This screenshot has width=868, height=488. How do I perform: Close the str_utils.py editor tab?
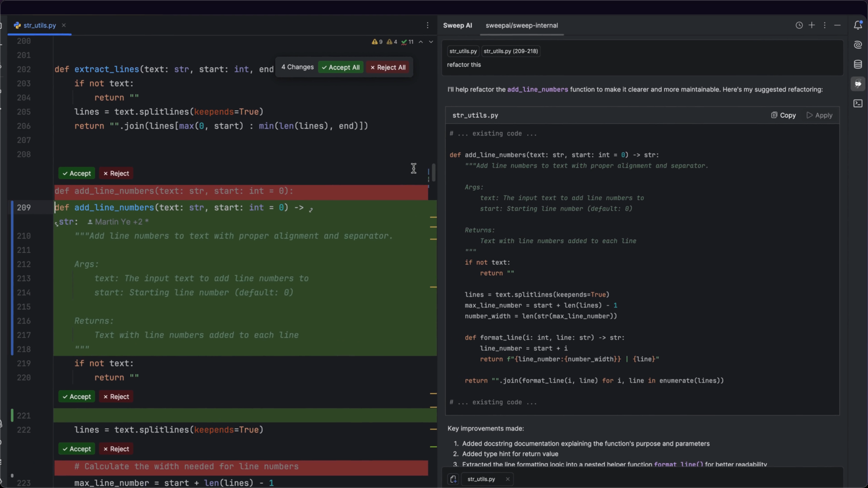tap(64, 25)
